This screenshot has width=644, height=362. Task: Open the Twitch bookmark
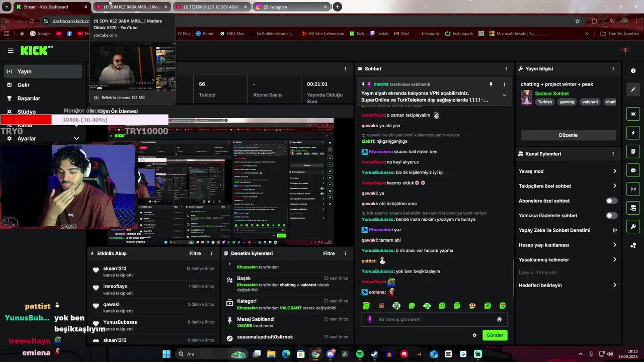coord(379,34)
